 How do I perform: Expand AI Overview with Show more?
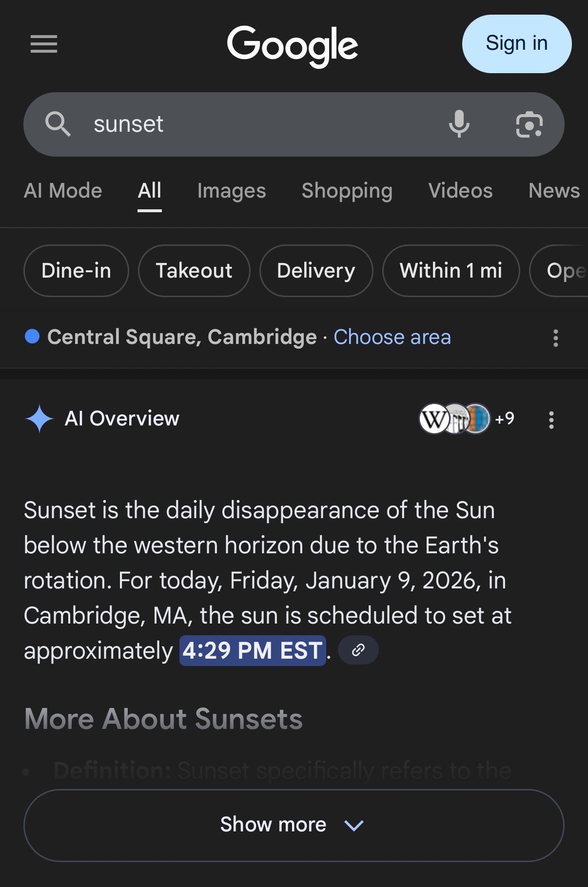point(273,825)
